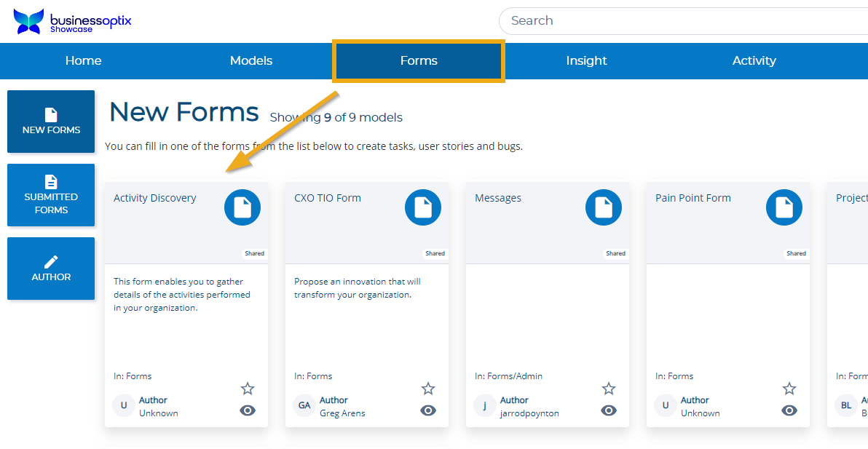Toggle the favorite star on Activity Discovery
The image size is (868, 449).
(248, 389)
